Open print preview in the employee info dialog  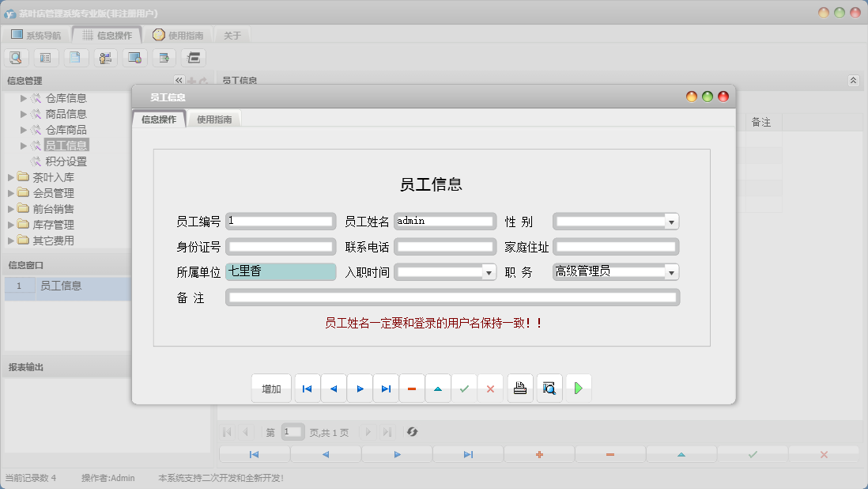[549, 388]
